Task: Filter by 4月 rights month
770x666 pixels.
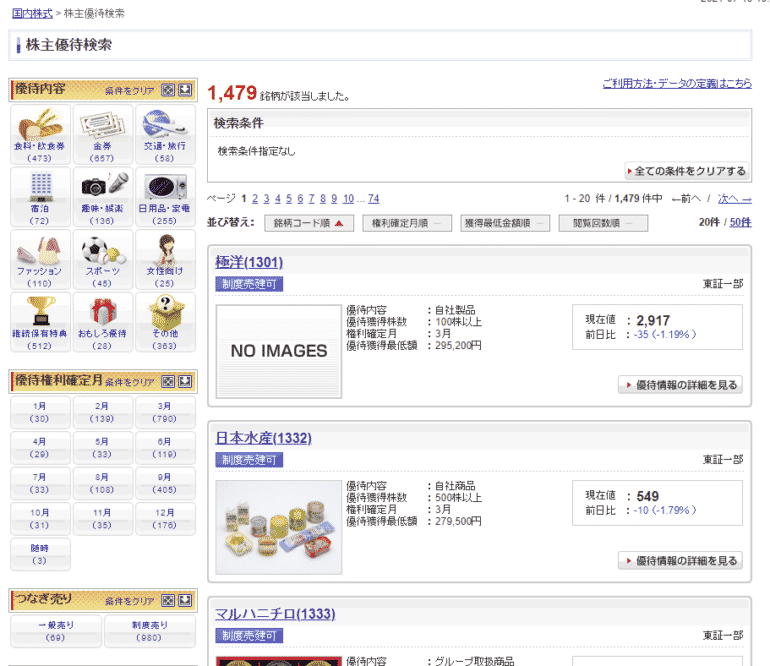Action: point(40,448)
